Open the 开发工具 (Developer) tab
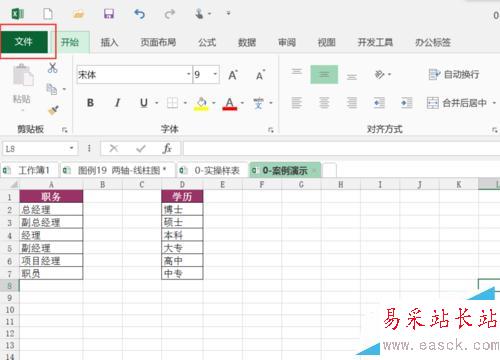Viewport: 500px width, 360px height. pos(375,42)
